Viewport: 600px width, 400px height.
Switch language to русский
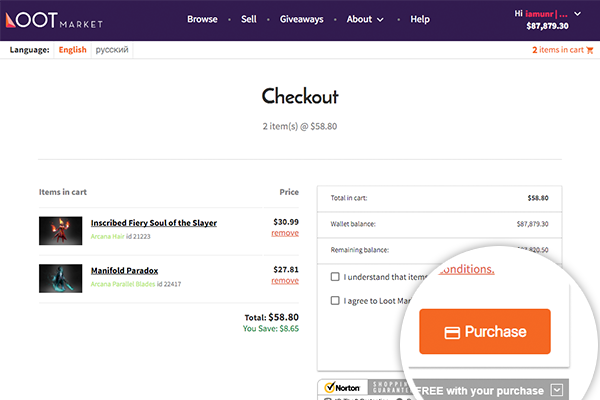point(112,50)
